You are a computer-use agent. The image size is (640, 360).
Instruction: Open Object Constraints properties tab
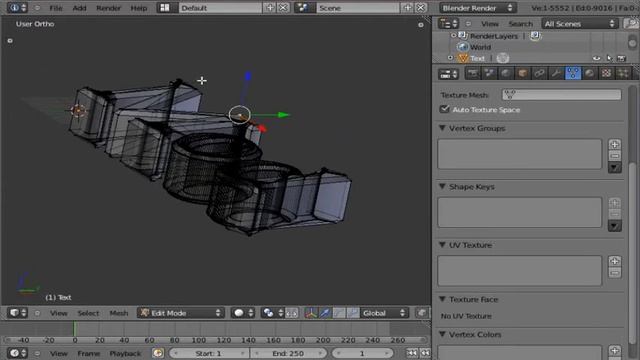click(539, 73)
